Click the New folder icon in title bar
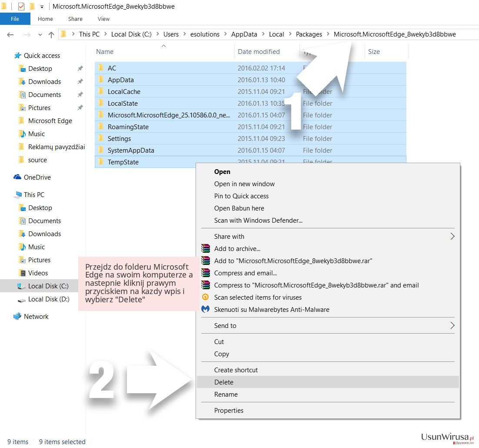Viewport: 479px width, 448px height. 32,6
